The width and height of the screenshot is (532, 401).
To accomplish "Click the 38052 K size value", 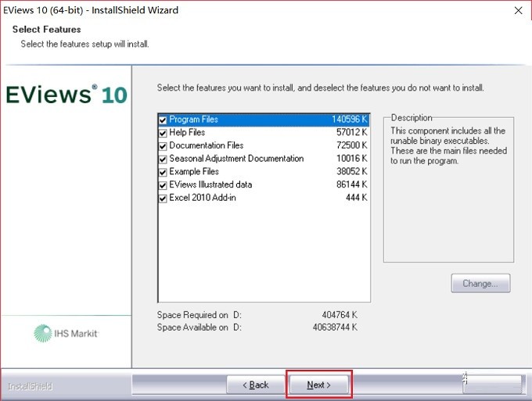I will point(352,171).
